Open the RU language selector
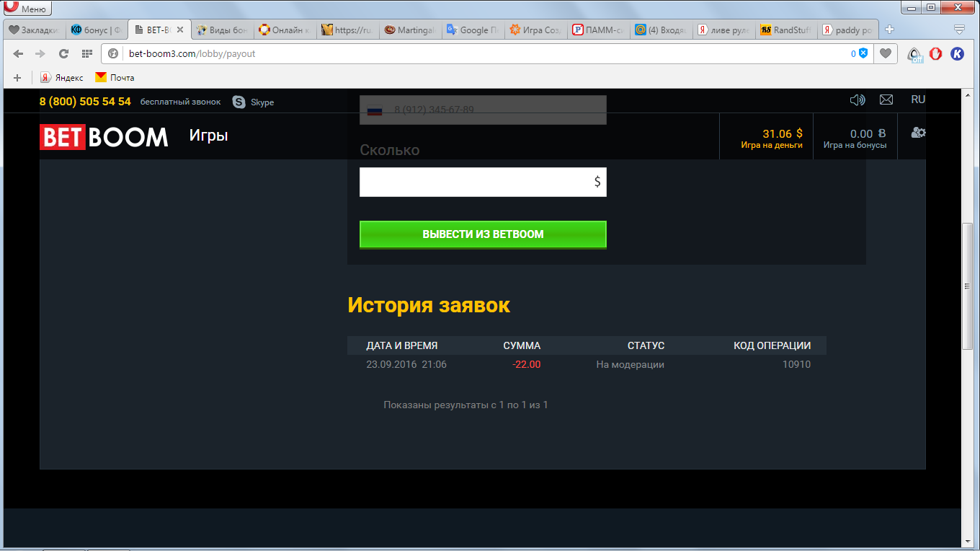Viewport: 980px width, 551px height. pos(918,100)
